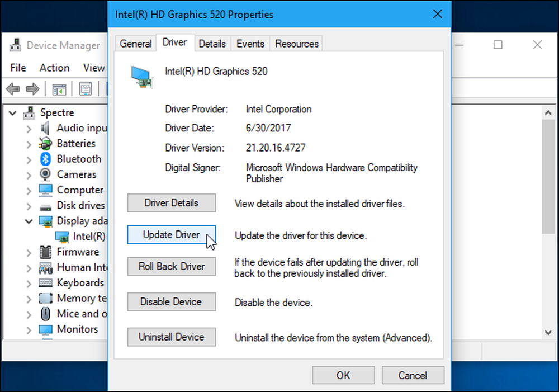Click the Update Driver button
Screen dimensions: 559x392
point(172,235)
